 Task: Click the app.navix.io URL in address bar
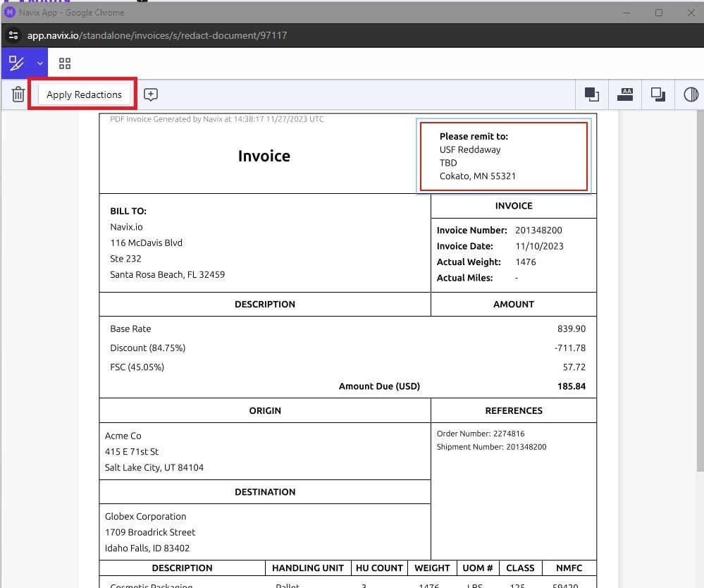(x=157, y=35)
